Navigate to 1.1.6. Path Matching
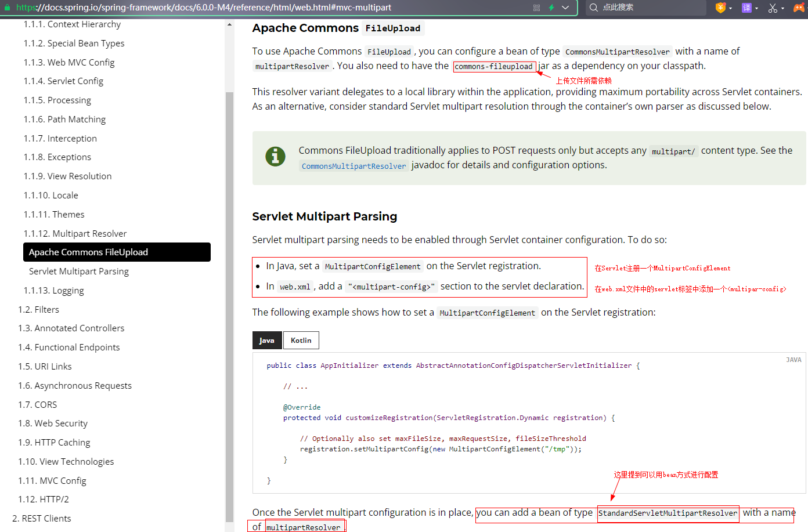Viewport: 808px width, 532px height. pos(64,120)
